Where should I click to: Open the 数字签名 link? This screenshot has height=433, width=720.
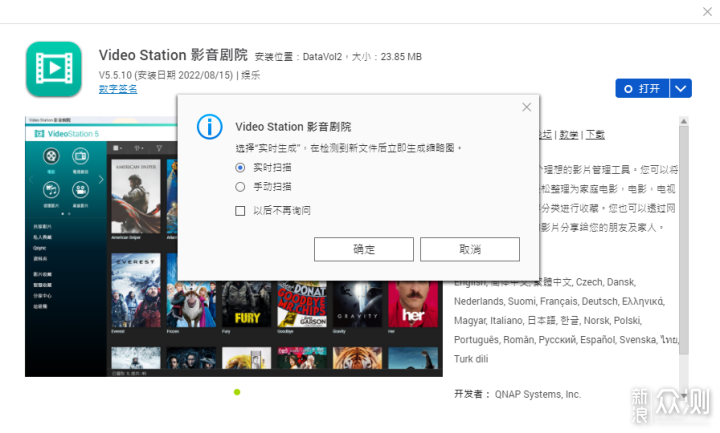(118, 89)
